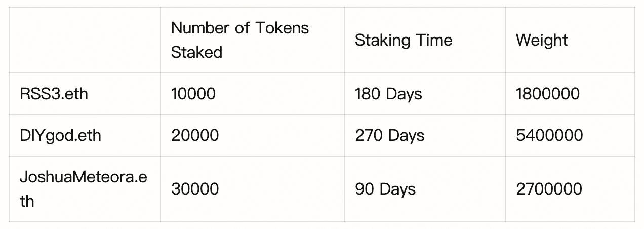Click the word Days after 270
644x229 pixels.
pyautogui.click(x=406, y=135)
